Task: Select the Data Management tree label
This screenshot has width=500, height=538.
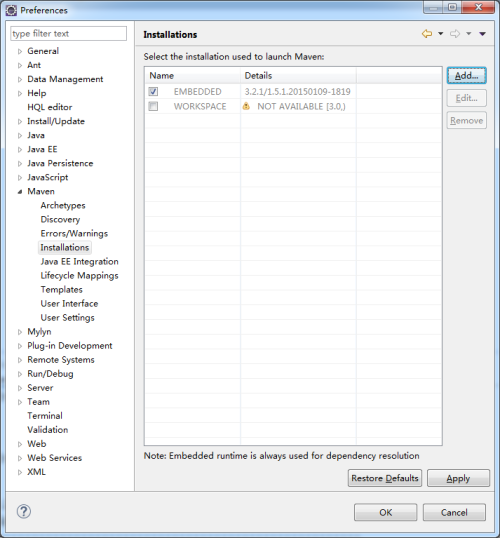Action: click(65, 79)
